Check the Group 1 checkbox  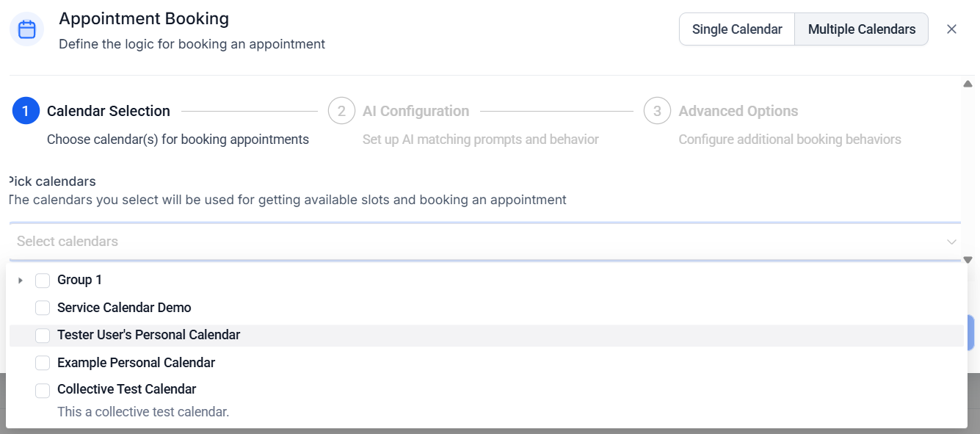click(x=42, y=280)
